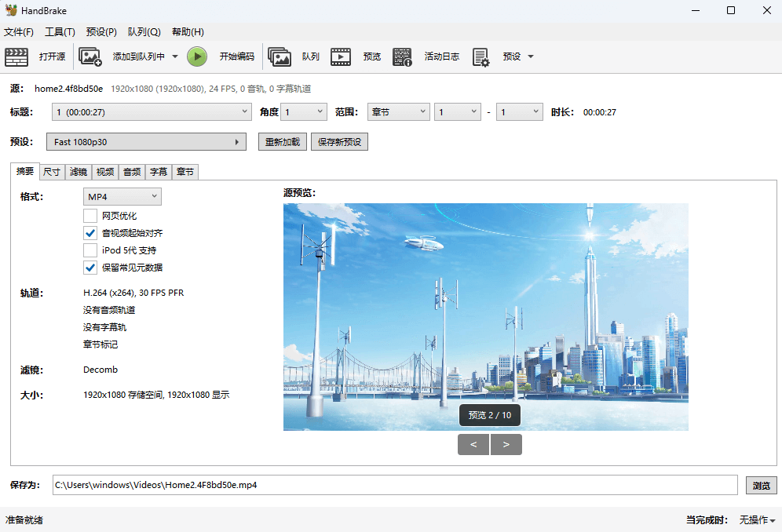Switch to the 滤镜 tab
Image resolution: width=782 pixels, height=532 pixels.
click(79, 172)
